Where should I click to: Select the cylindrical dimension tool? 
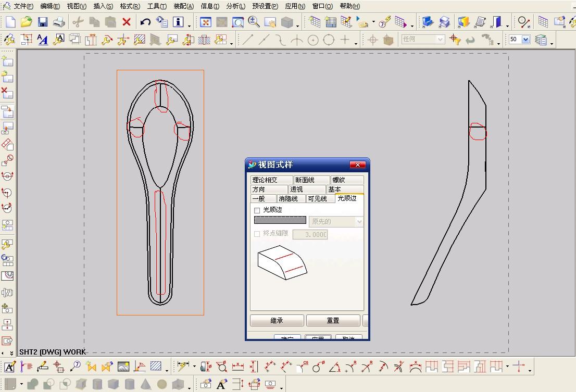pyautogui.click(x=206, y=366)
